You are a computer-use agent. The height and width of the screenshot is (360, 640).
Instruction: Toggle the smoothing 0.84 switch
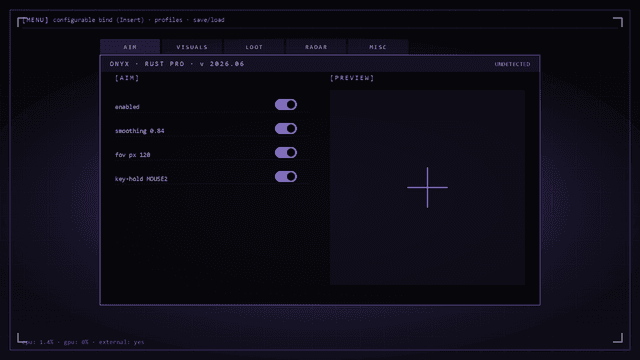286,129
